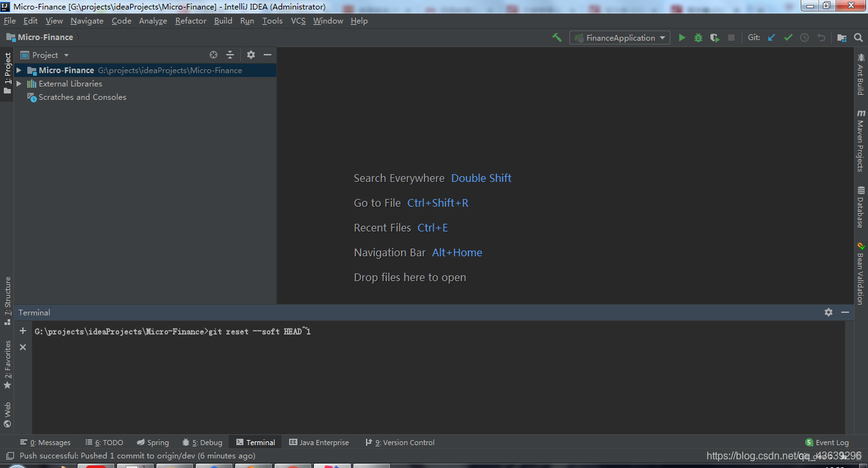Open the File menu

(10, 21)
